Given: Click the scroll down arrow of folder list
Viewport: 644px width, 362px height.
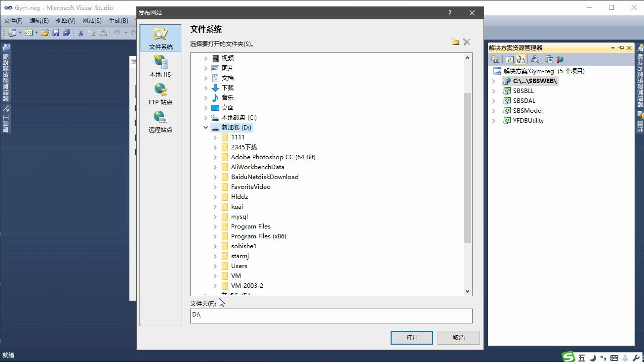Looking at the screenshot, I should tap(468, 291).
